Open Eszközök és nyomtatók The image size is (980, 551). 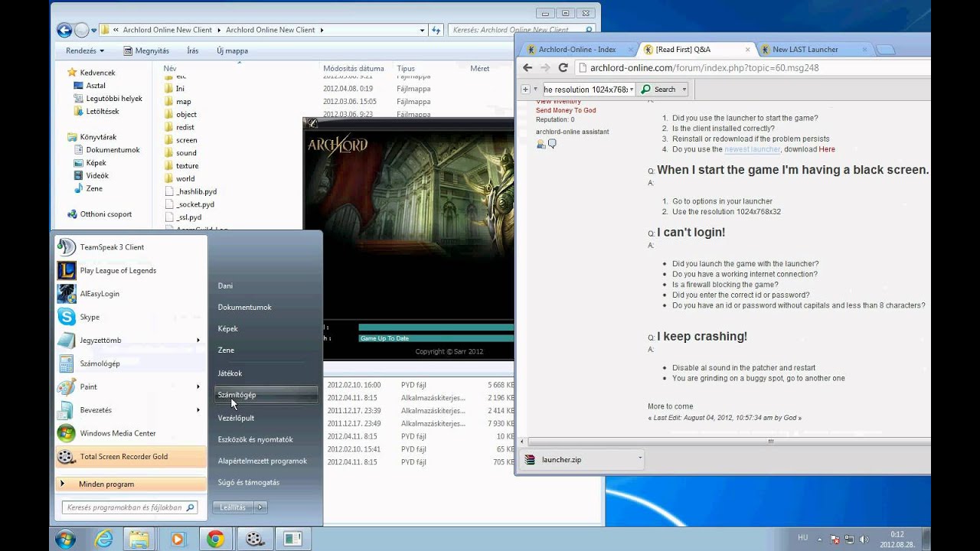coord(255,440)
